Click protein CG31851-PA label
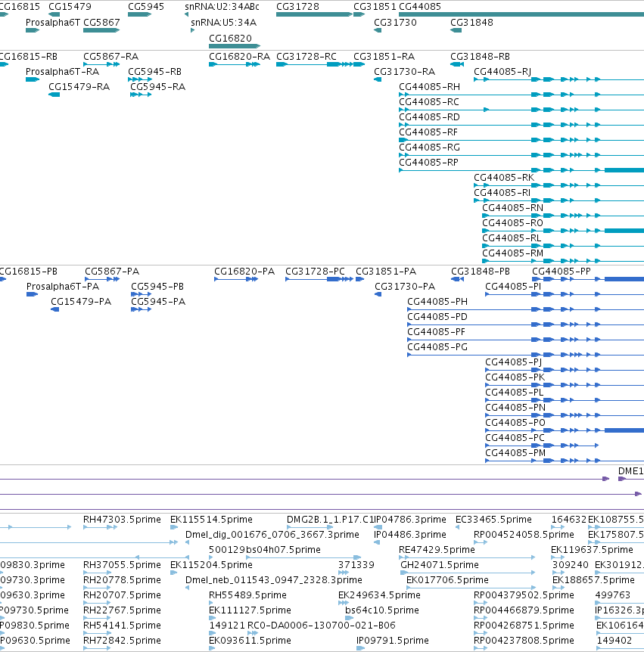 pyautogui.click(x=386, y=272)
